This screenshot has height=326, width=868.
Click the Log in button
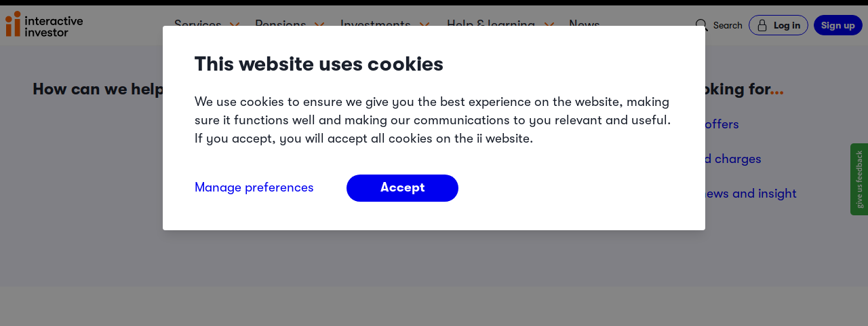[x=778, y=25]
